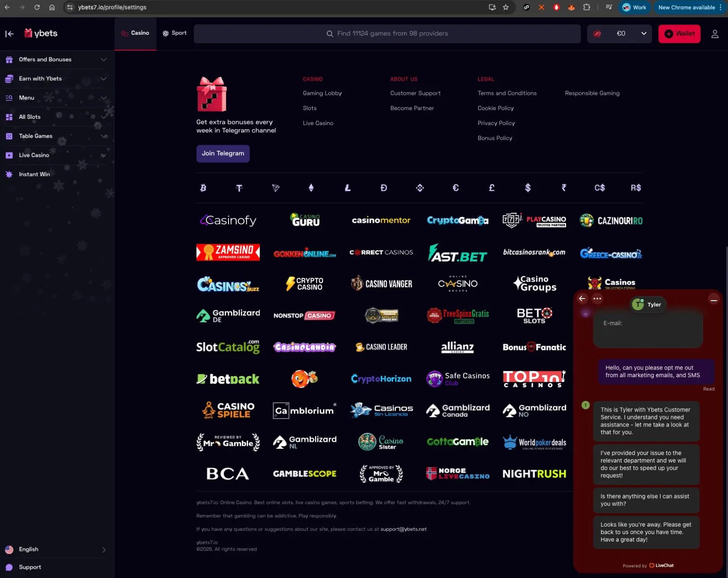Viewport: 728px width, 578px height.
Task: Open the SlotCatalog partner logo
Action: click(x=228, y=347)
